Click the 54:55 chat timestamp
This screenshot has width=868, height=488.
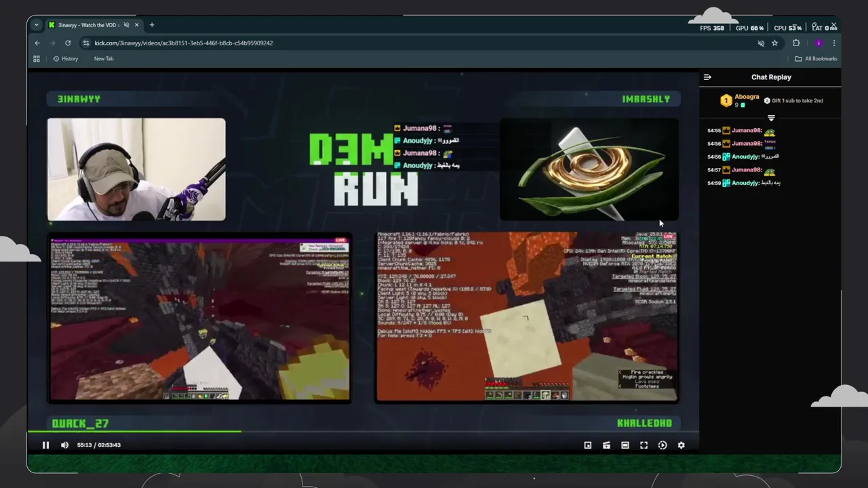[714, 131]
